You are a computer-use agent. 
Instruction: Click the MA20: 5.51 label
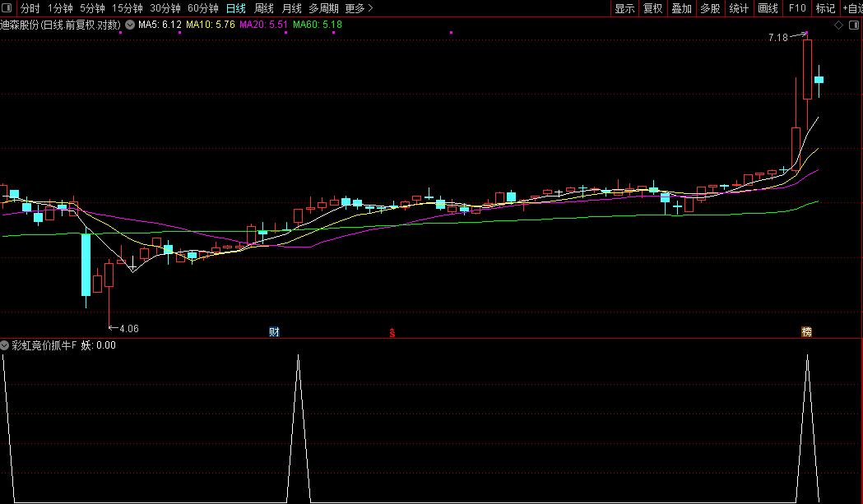(x=263, y=25)
